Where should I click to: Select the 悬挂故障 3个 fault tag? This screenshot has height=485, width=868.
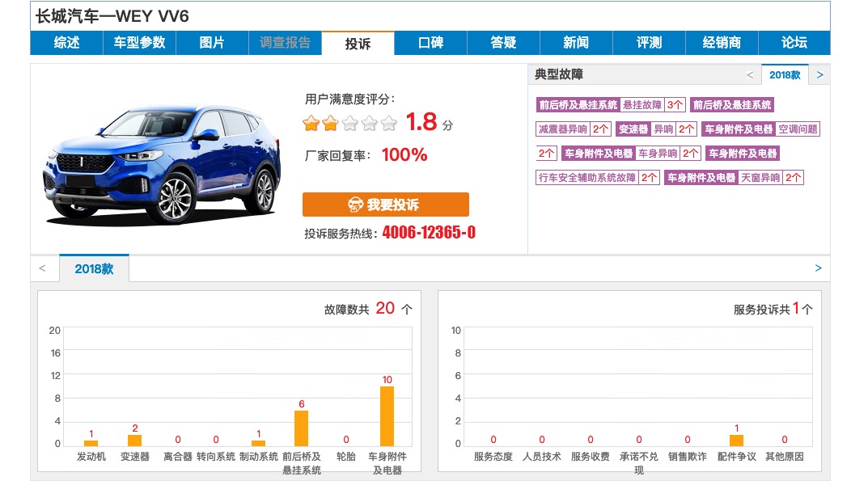pyautogui.click(x=653, y=105)
